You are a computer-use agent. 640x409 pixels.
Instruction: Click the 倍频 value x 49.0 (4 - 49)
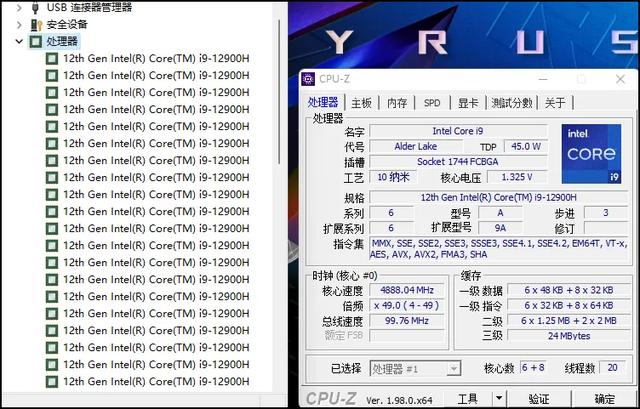coord(407,305)
